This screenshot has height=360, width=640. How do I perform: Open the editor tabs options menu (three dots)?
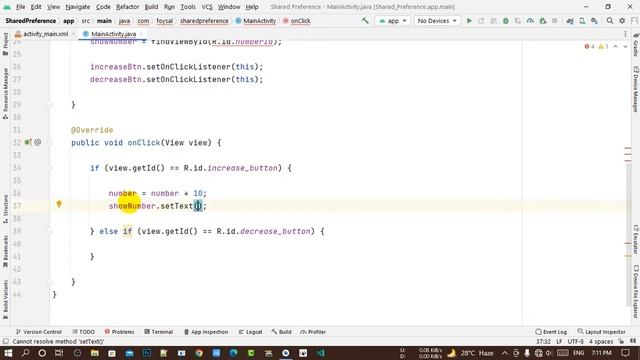[625, 34]
